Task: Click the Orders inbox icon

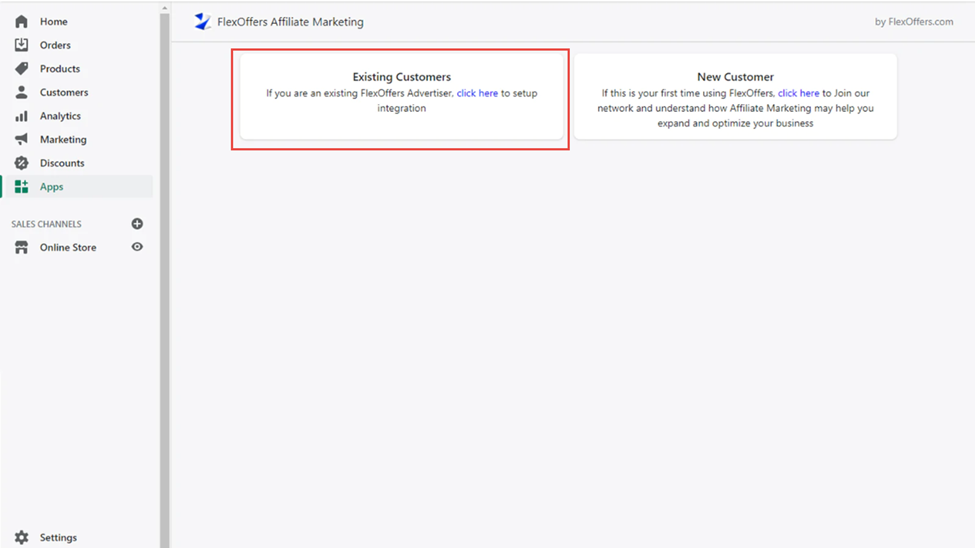Action: coord(21,45)
